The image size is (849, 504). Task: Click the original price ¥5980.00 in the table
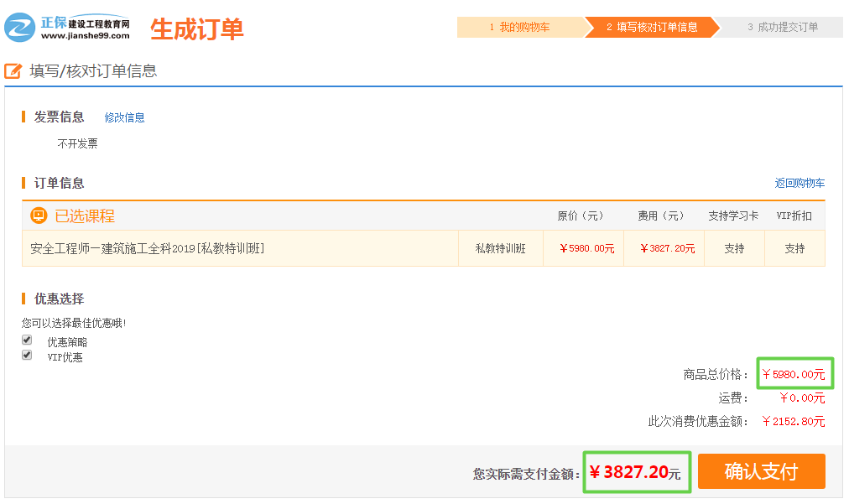click(586, 248)
